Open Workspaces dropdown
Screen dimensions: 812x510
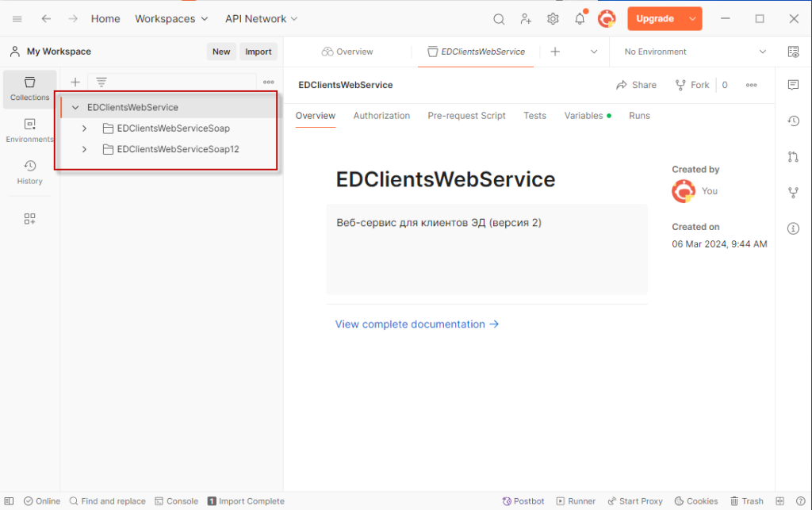pos(171,19)
